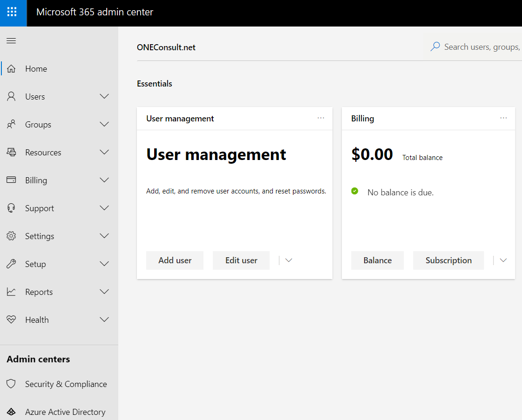The image size is (522, 420).
Task: Select Settings in the navigation
Action: 59,236
